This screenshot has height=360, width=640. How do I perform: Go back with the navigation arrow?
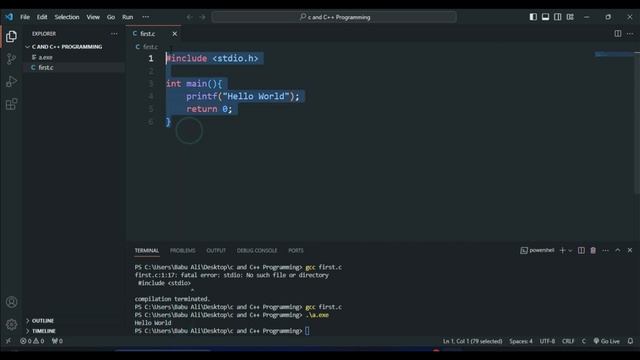coord(189,17)
